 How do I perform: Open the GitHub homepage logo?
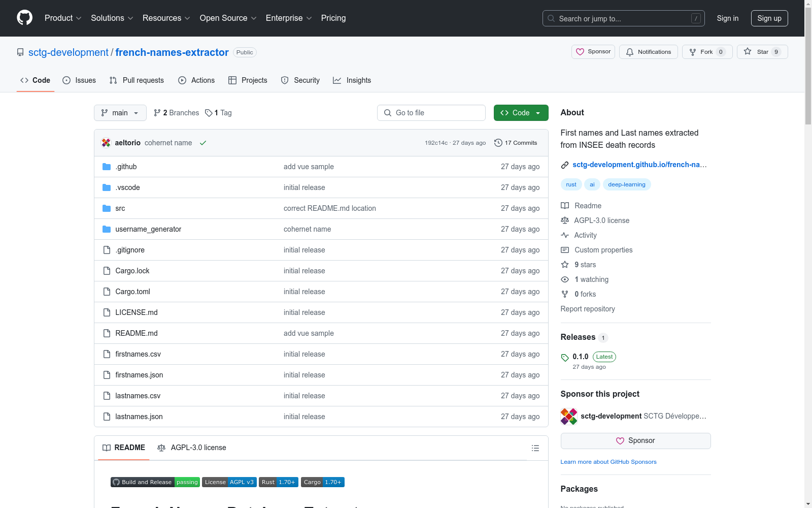click(x=24, y=18)
